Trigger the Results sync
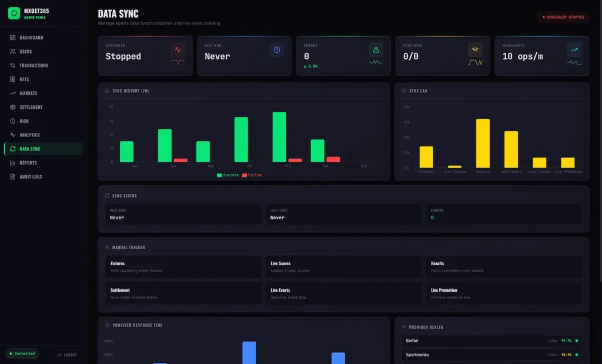 click(x=504, y=267)
